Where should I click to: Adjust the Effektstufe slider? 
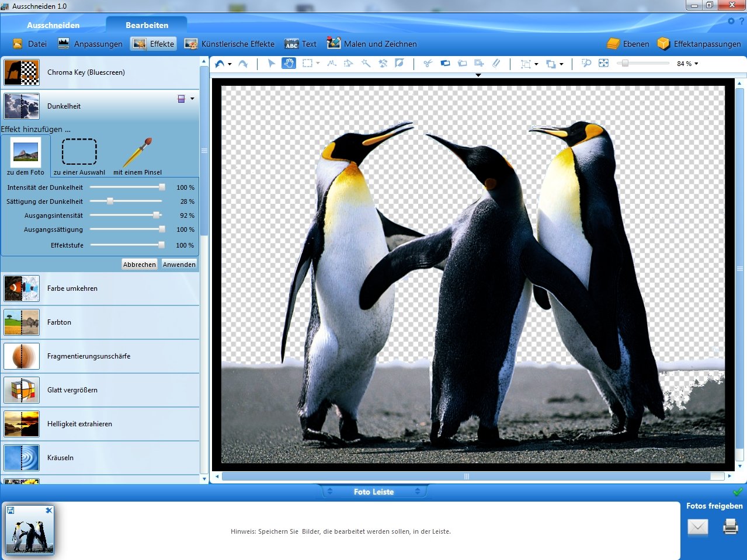128,245
